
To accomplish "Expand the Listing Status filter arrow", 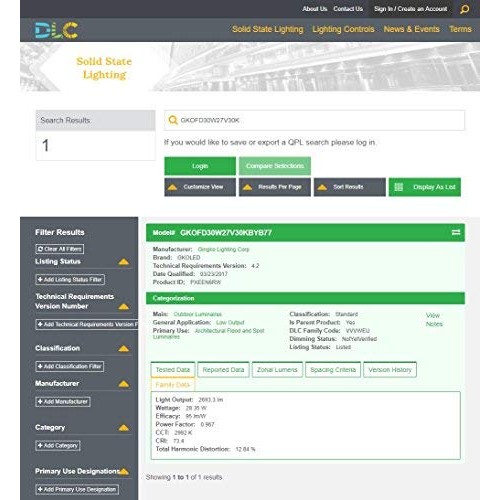I will coord(124,262).
